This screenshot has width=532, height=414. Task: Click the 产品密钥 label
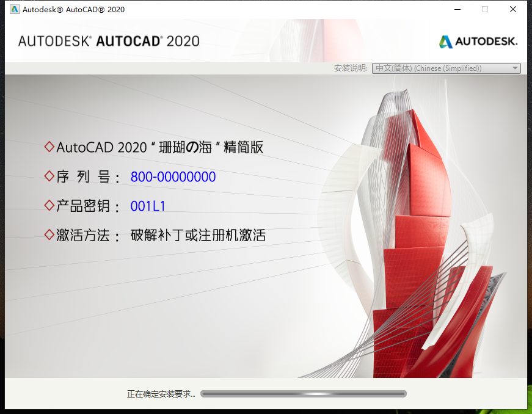tap(87, 206)
